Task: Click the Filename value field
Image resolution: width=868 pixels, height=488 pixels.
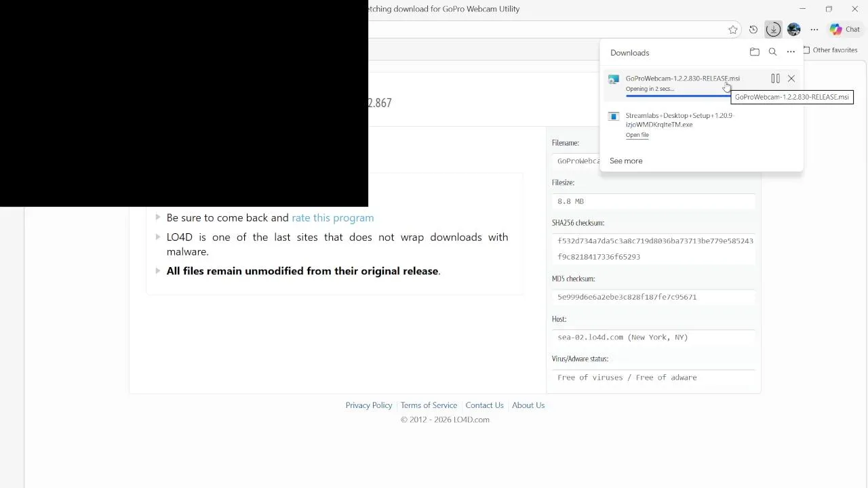Action: point(576,161)
